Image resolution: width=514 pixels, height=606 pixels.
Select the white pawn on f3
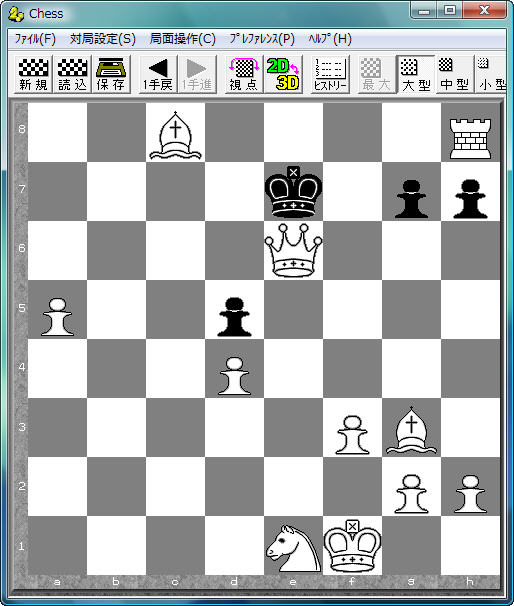pyautogui.click(x=352, y=435)
